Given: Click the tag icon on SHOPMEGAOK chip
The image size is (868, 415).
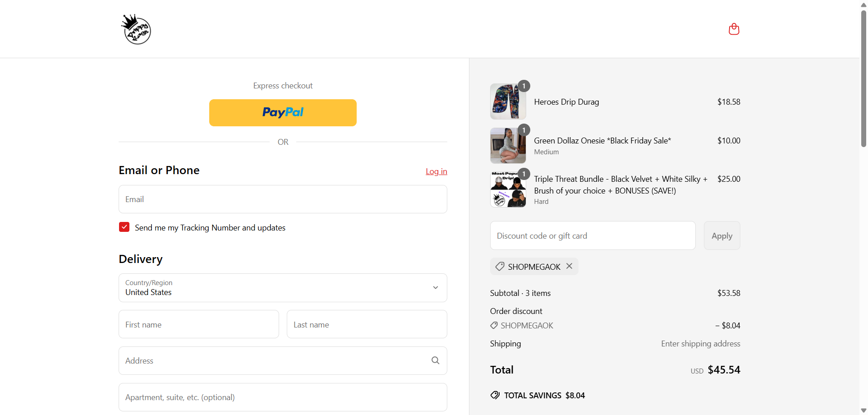Looking at the screenshot, I should pos(499,266).
